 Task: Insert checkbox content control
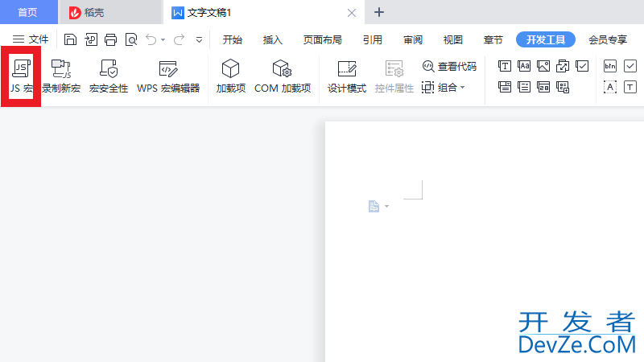point(582,66)
